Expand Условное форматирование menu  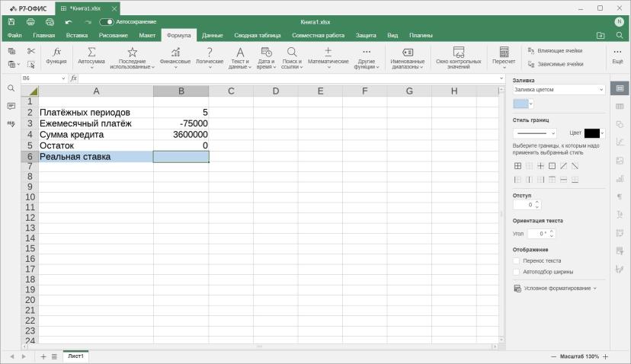[555, 289]
